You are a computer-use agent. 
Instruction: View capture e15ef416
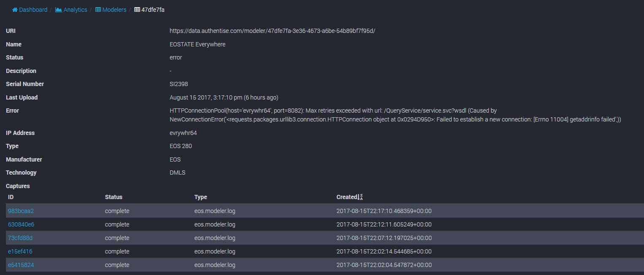(x=20, y=251)
